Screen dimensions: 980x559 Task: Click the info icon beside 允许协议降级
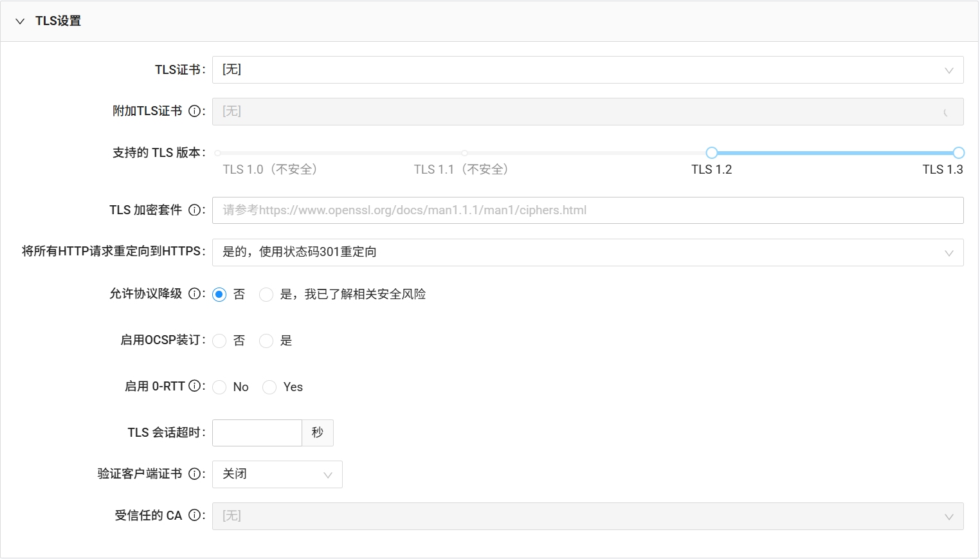pyautogui.click(x=195, y=293)
